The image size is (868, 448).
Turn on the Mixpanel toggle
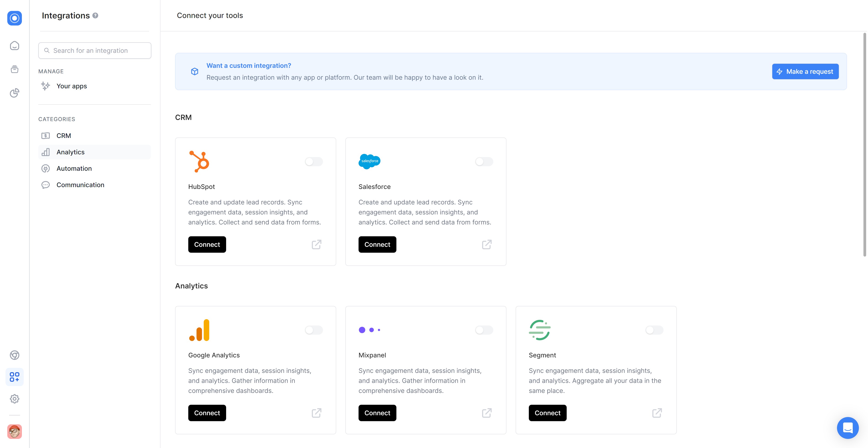[484, 330]
